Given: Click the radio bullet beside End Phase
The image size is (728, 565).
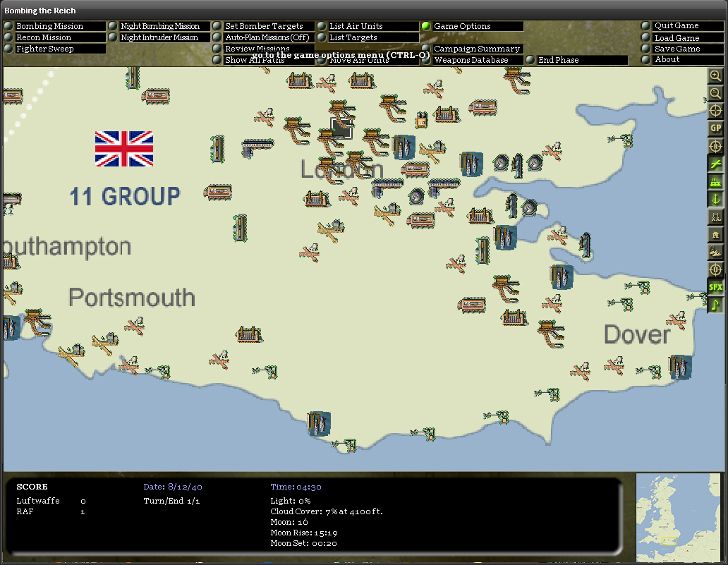Looking at the screenshot, I should [x=530, y=60].
